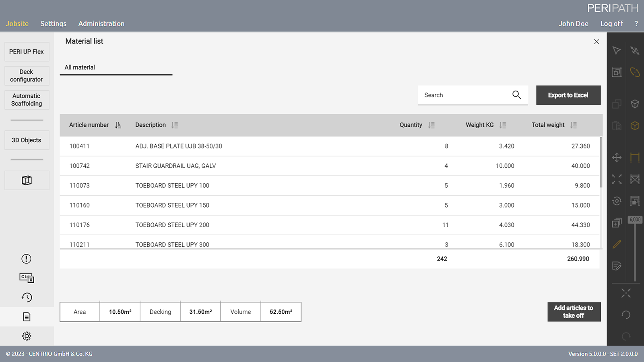Toggle the perspective cube view icon
Viewport: 644px width, 362px height.
pos(635,104)
